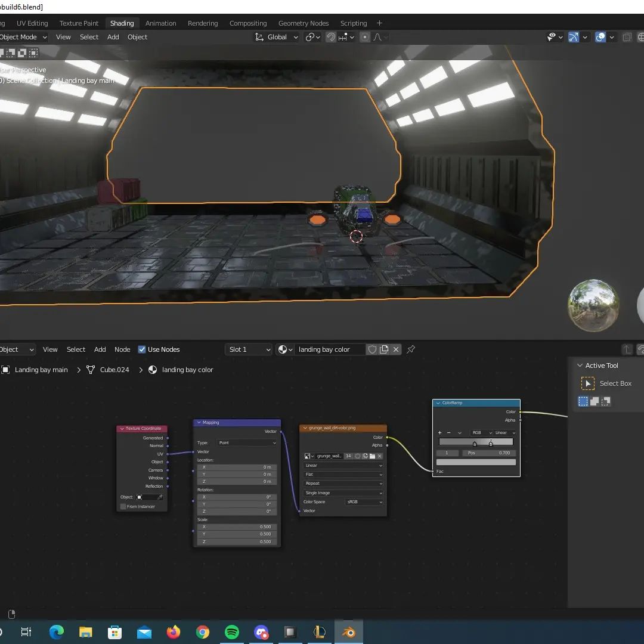The image size is (644, 644).
Task: Click Cube.024 in the breadcrumb path
Action: click(114, 370)
